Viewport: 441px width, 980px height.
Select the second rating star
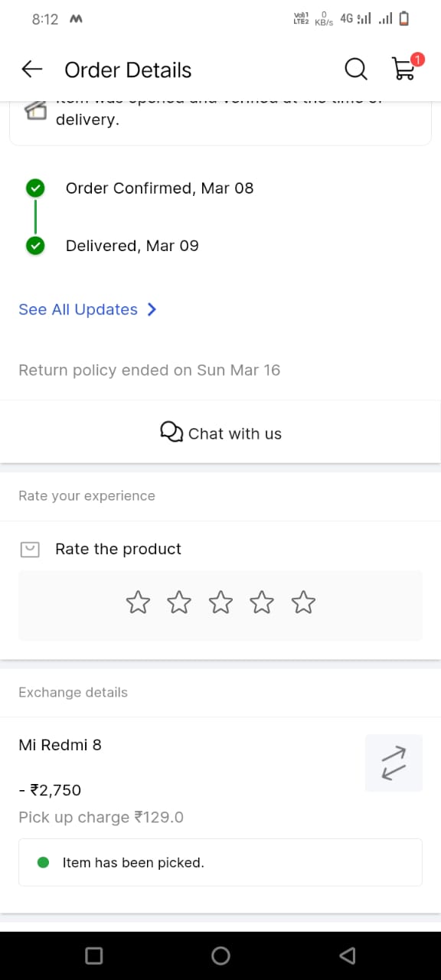click(x=179, y=603)
